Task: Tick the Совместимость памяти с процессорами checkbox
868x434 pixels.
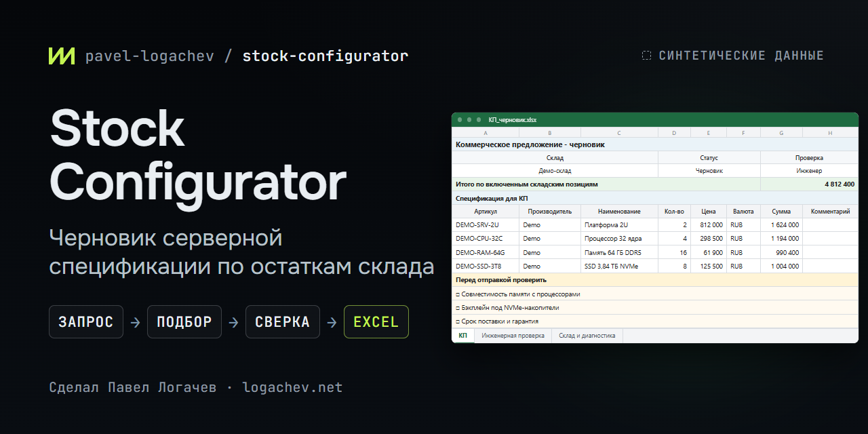Action: click(458, 294)
